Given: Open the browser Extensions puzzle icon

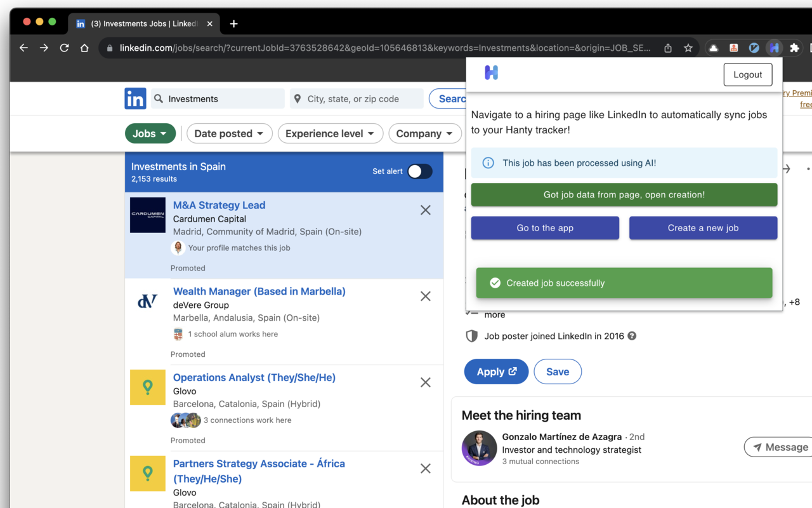Looking at the screenshot, I should [x=794, y=48].
